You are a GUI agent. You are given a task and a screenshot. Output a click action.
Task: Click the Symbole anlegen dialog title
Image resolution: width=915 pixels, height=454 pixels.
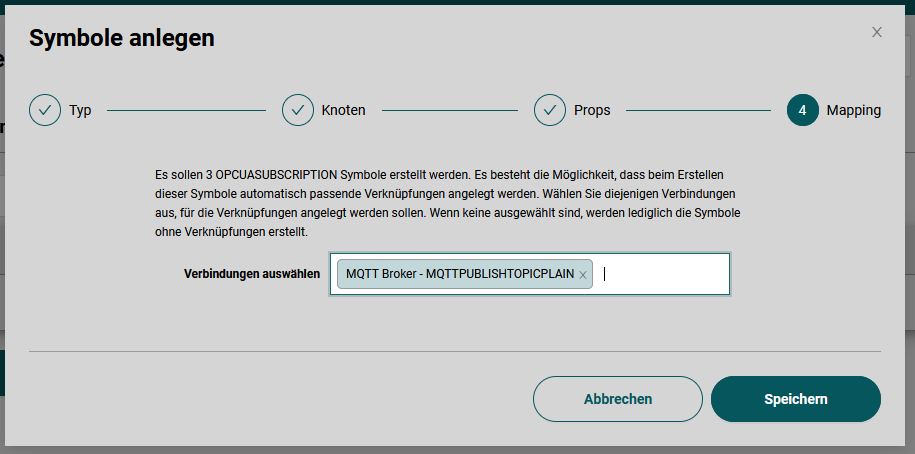[x=121, y=38]
